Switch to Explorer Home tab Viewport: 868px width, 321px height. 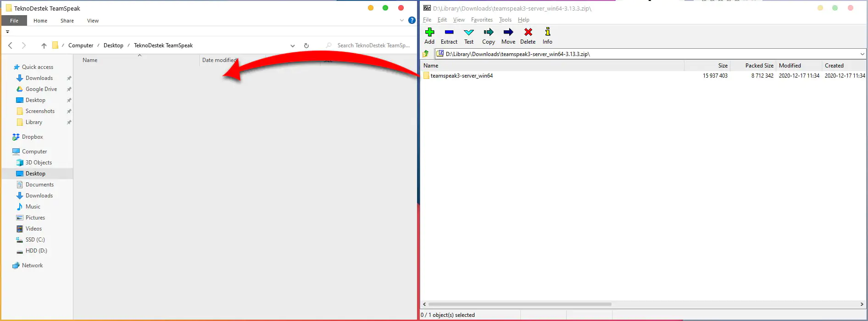point(40,21)
